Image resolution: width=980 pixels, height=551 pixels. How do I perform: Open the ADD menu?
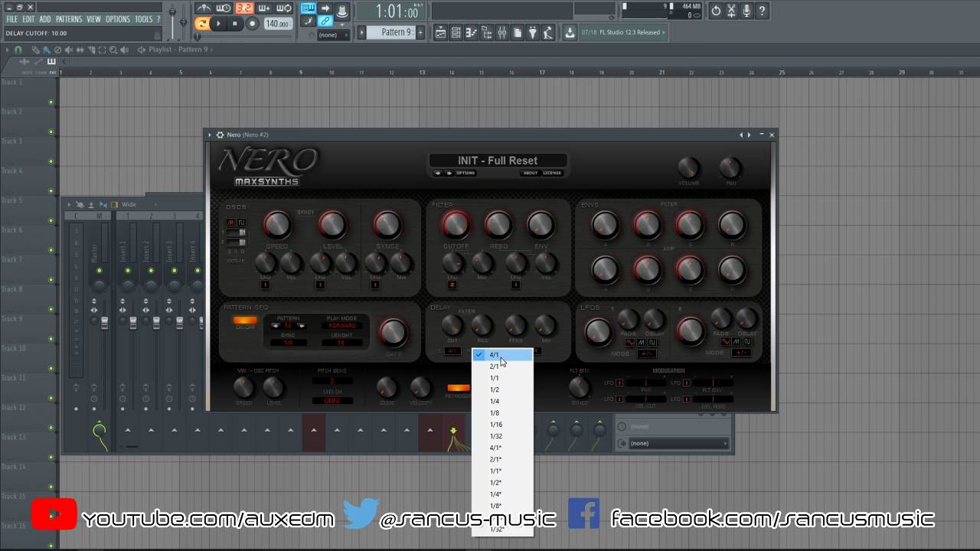tap(45, 19)
